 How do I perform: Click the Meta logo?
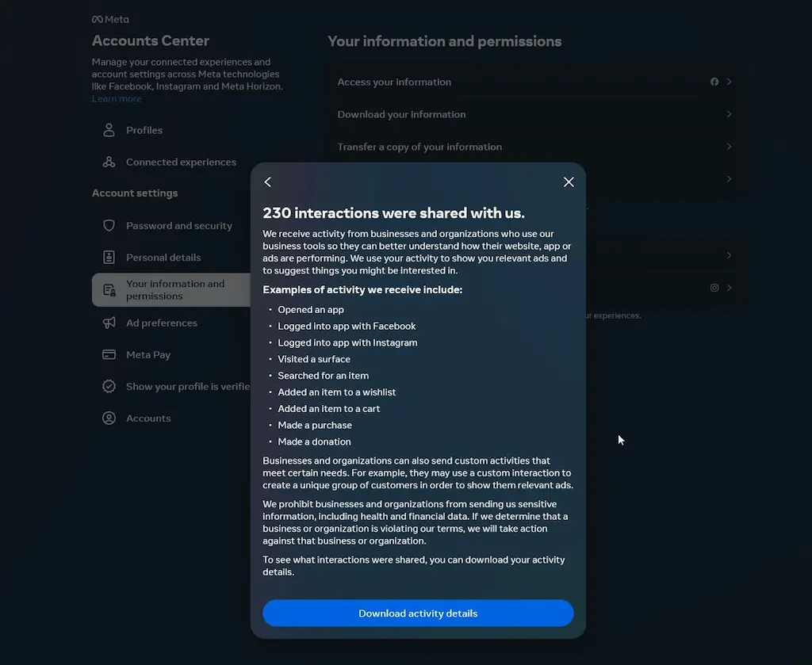tap(110, 19)
